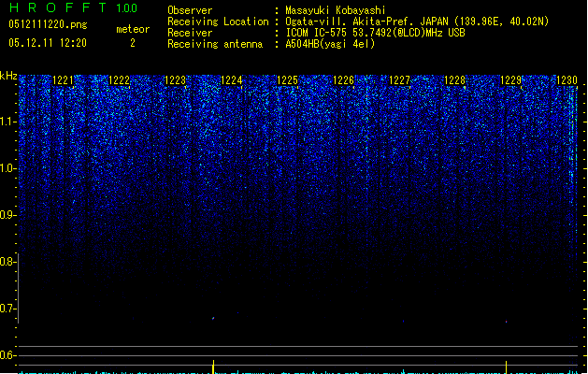
Task: Click the meteor echo dot near 1224
Action: coord(213,319)
